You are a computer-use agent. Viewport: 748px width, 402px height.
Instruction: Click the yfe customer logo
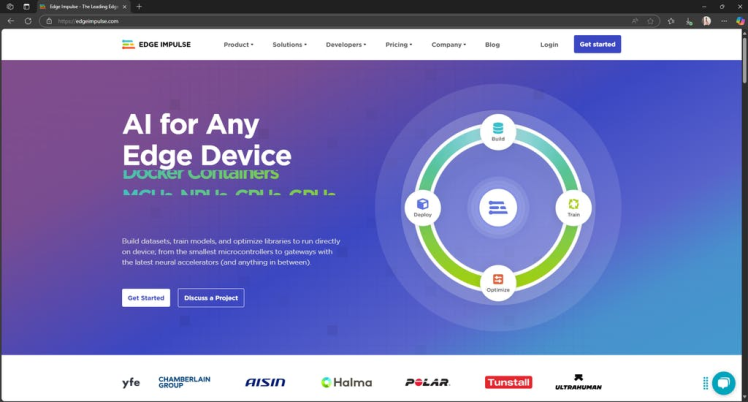click(x=131, y=382)
